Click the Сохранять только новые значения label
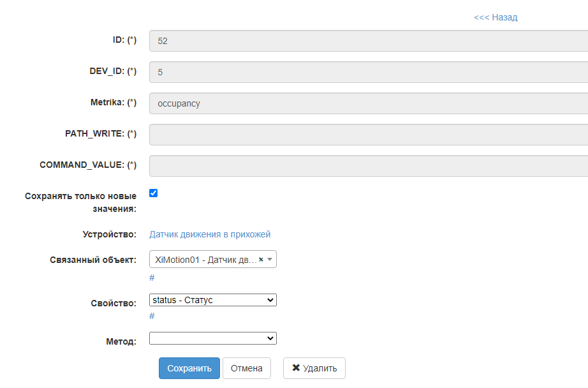This screenshot has width=588, height=388. [x=80, y=202]
